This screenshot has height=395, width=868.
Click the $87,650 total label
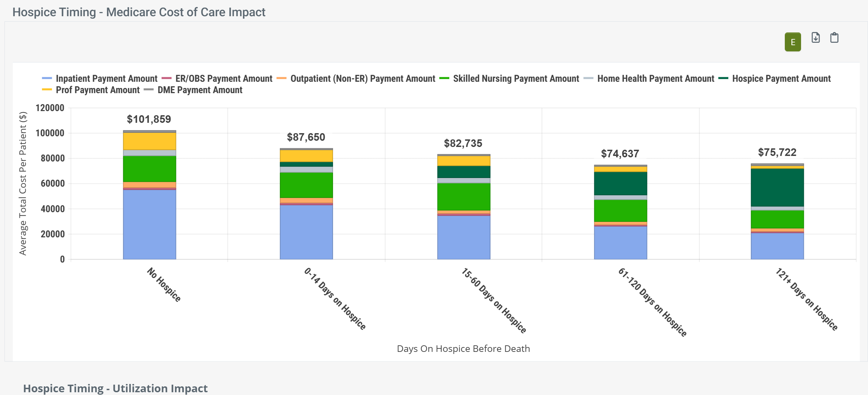[x=306, y=137]
